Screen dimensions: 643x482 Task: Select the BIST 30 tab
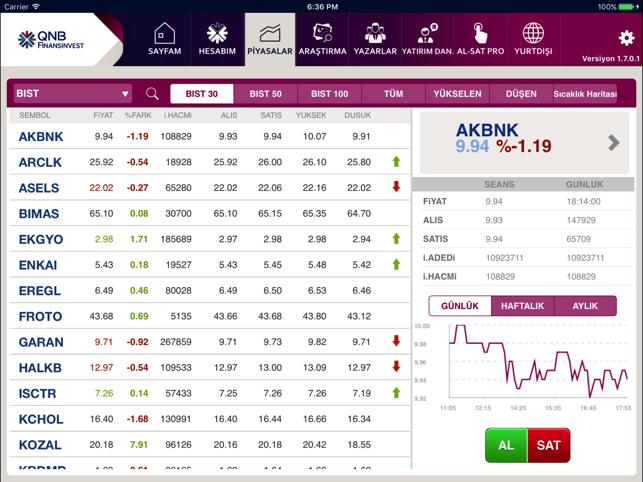click(201, 94)
